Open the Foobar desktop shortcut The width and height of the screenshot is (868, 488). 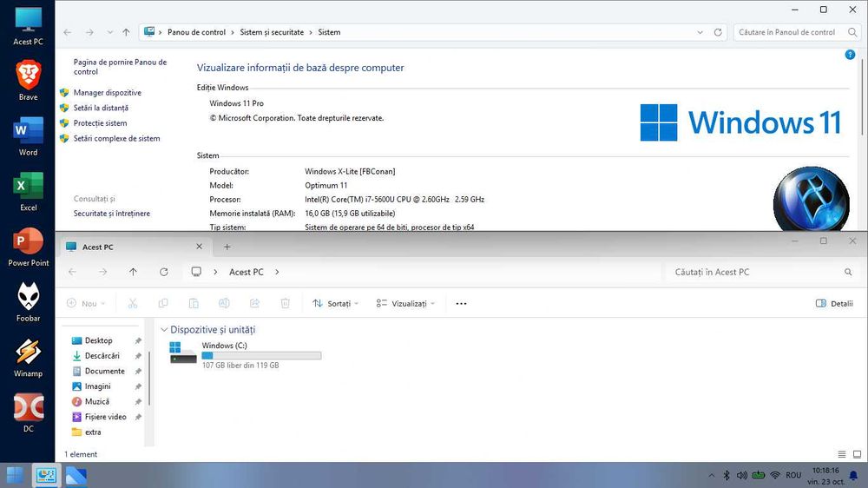tap(29, 302)
